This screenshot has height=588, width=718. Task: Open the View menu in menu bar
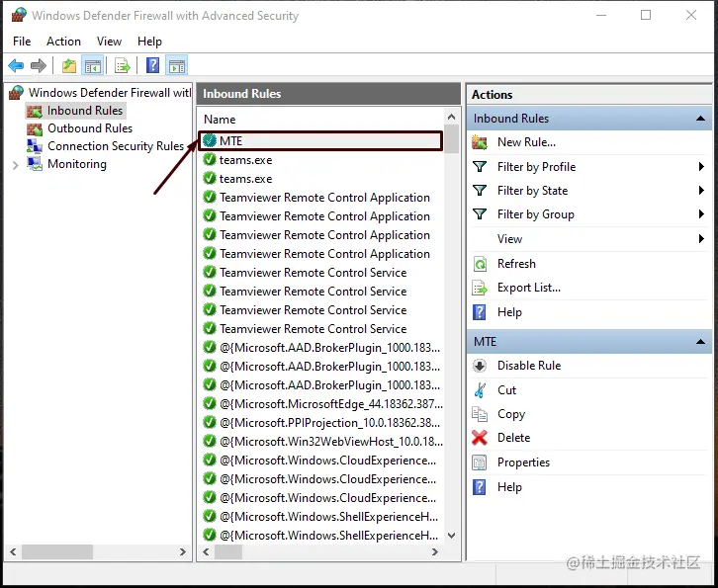pos(109,42)
